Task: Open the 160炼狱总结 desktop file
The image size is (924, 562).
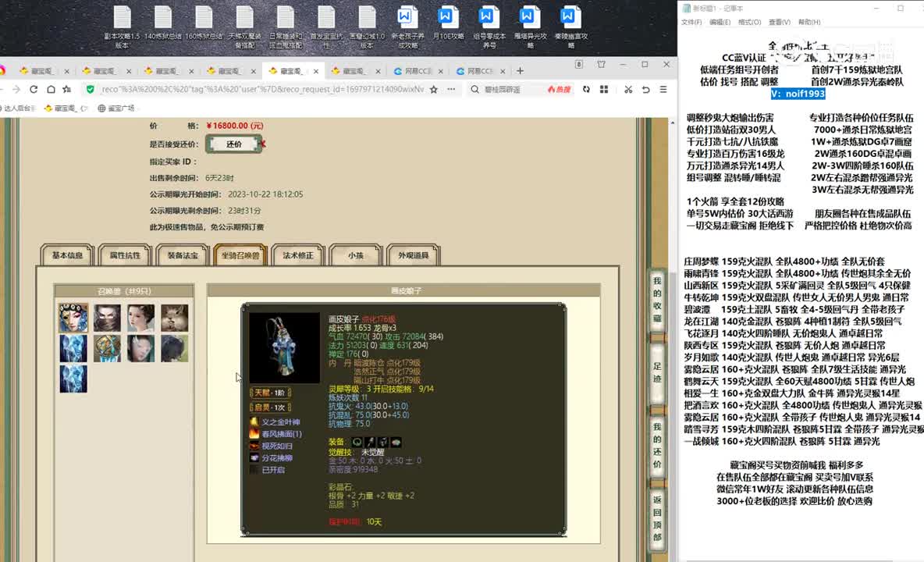Action: [x=204, y=23]
